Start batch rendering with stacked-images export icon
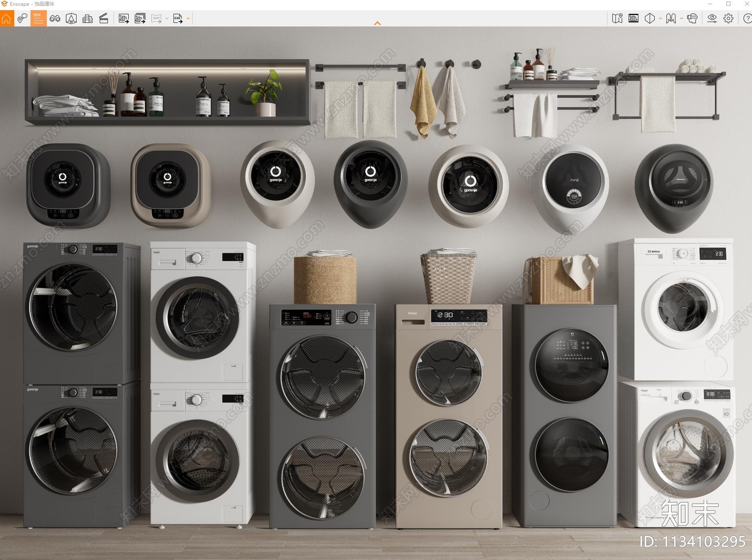The image size is (752, 560). [140, 18]
